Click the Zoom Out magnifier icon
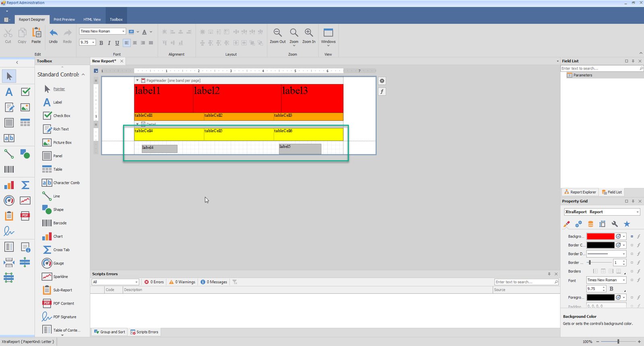 coord(277,33)
